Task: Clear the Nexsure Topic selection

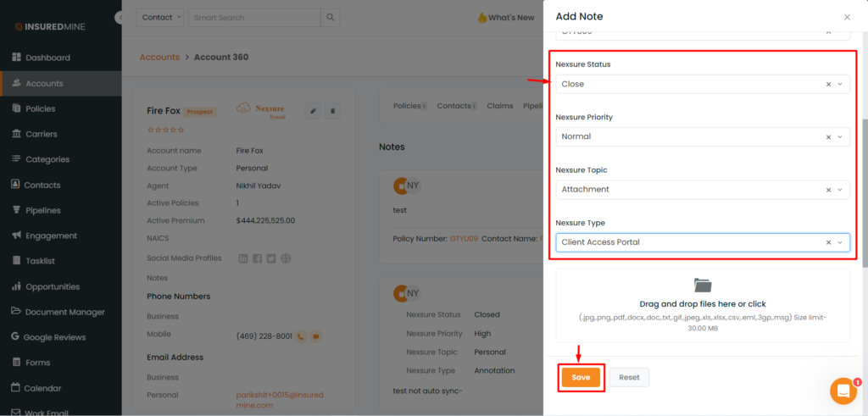Action: coord(829,190)
